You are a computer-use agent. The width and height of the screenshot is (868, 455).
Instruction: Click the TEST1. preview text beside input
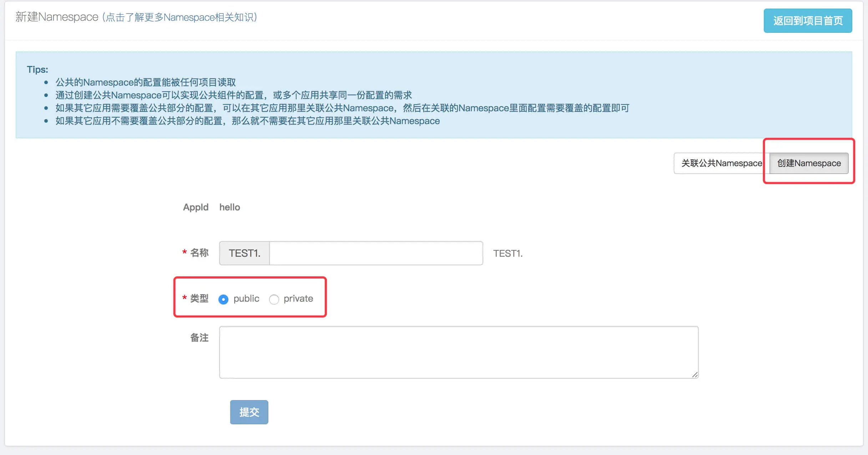508,254
